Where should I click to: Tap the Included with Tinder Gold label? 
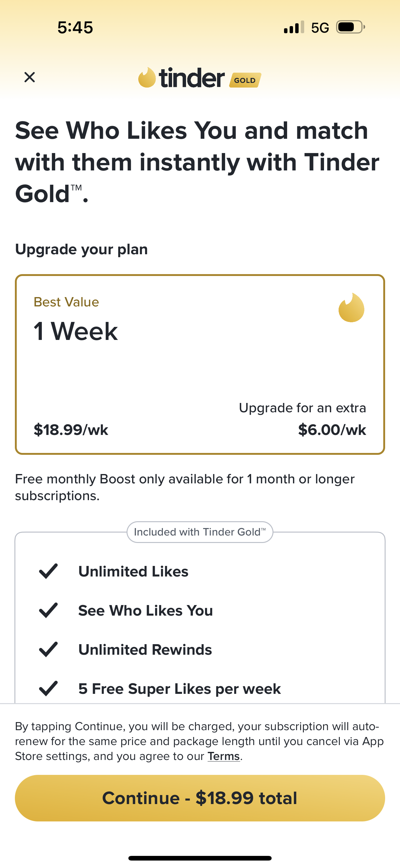coord(200,532)
